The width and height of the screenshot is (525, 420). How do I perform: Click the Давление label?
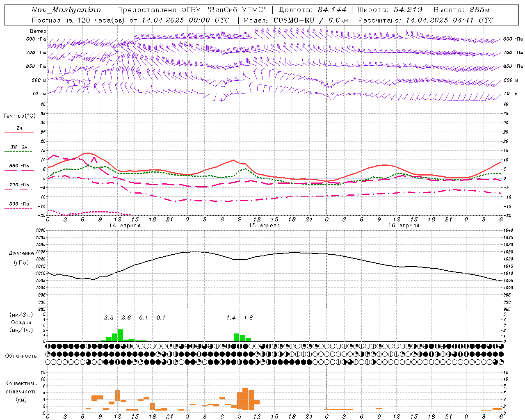pyautogui.click(x=21, y=253)
